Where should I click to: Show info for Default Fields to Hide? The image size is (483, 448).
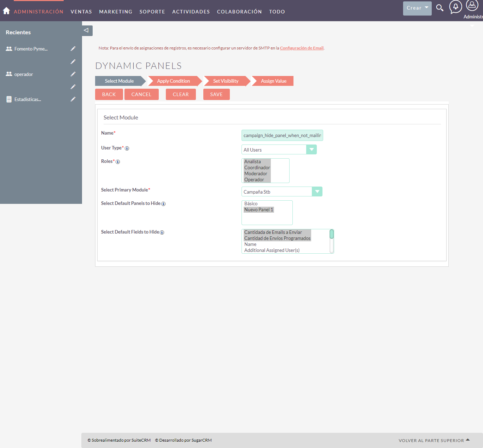[162, 232]
